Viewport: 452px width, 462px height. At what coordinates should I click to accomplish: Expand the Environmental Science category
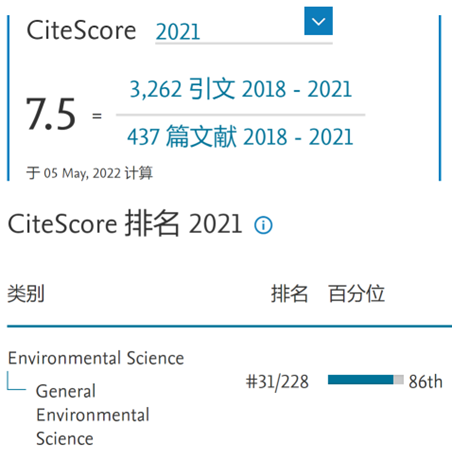96,358
